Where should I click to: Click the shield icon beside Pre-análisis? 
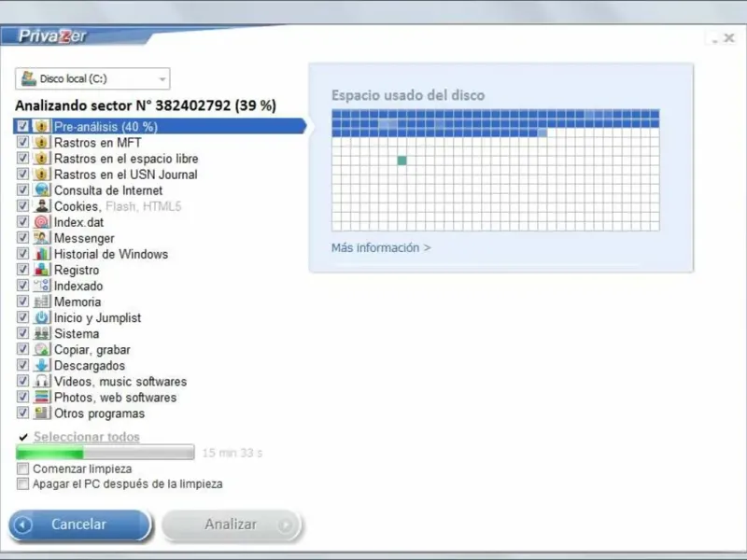pos(41,126)
